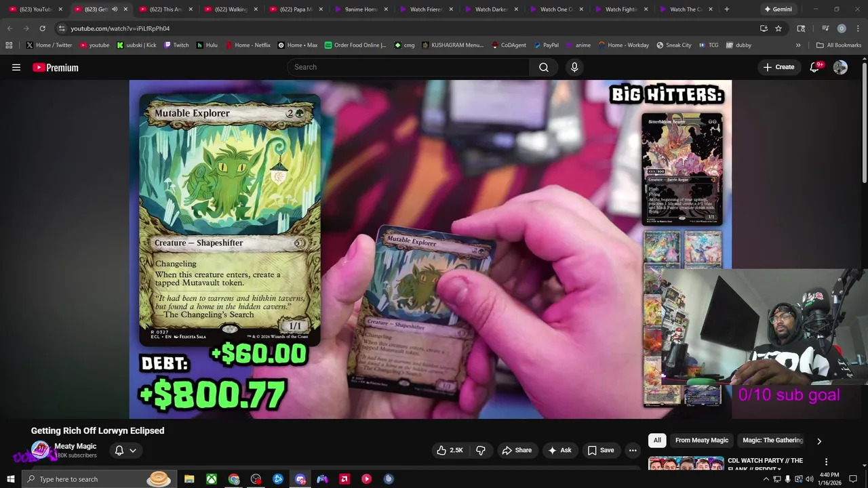
Task: Select the From Meaty Magic chip
Action: (702, 441)
